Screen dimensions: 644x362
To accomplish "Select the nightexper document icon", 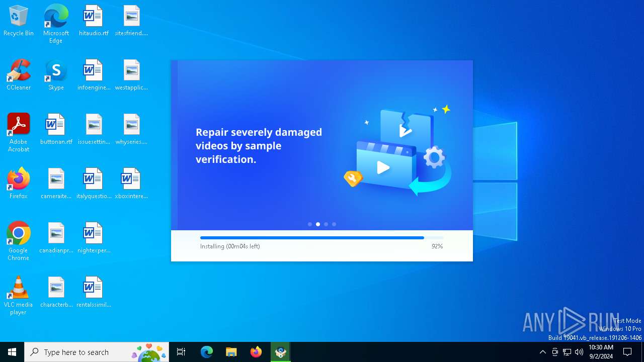I will pyautogui.click(x=94, y=238).
